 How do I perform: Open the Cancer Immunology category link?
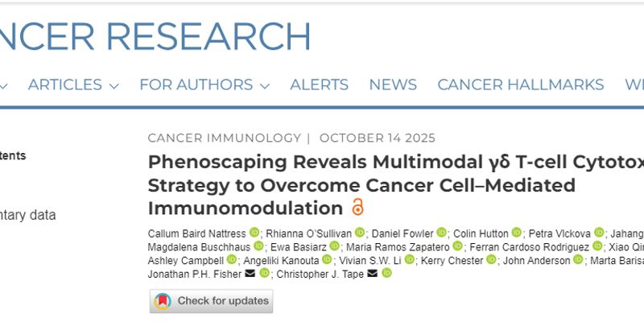(223, 138)
